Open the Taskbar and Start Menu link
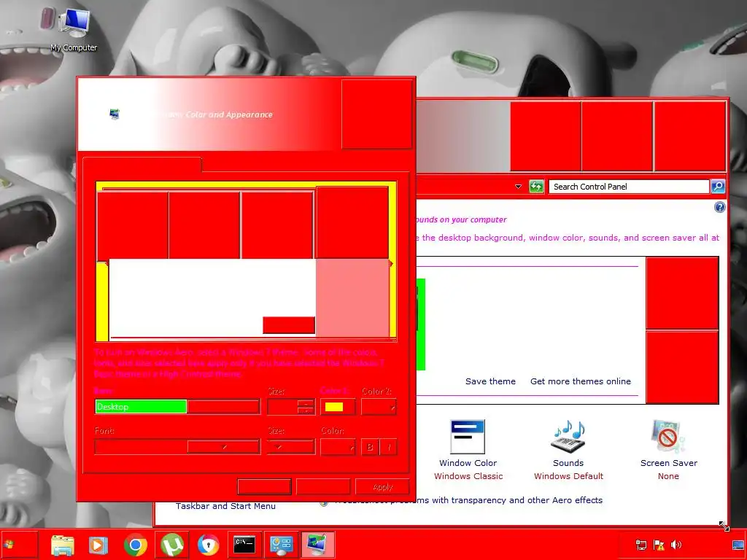Image resolution: width=747 pixels, height=560 pixels. [x=225, y=506]
